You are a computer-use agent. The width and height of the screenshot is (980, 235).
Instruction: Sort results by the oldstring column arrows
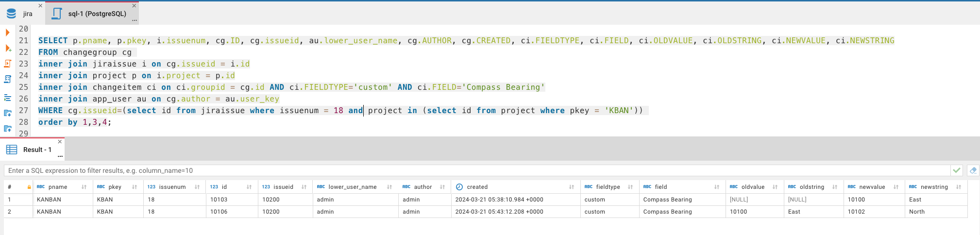[x=835, y=187]
